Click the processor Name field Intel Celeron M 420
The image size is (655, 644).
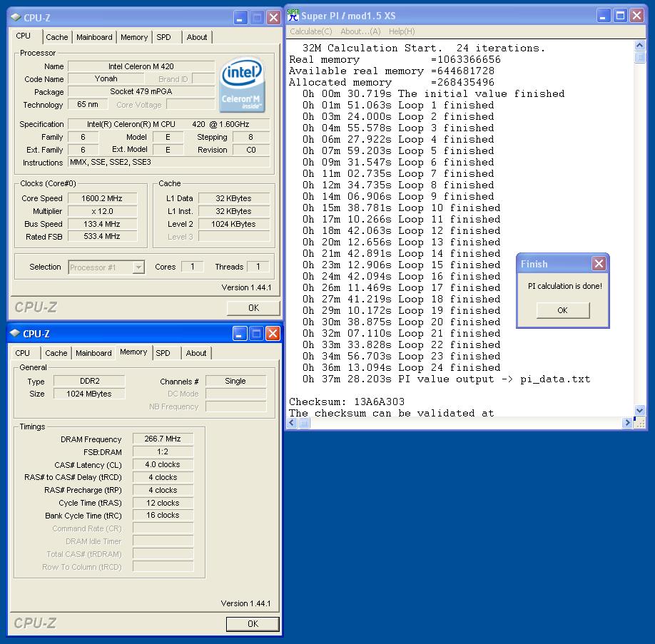point(141,66)
